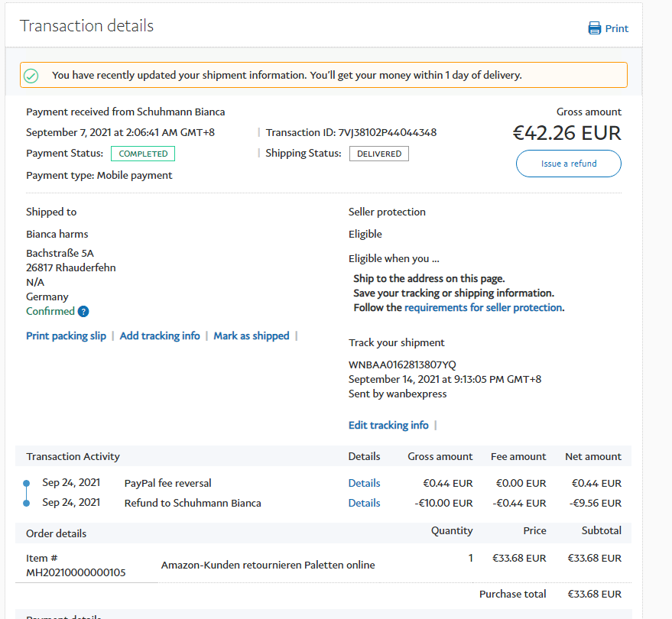
Task: Click the timeline dot for PayPal fee reversal
Action: coord(26,483)
